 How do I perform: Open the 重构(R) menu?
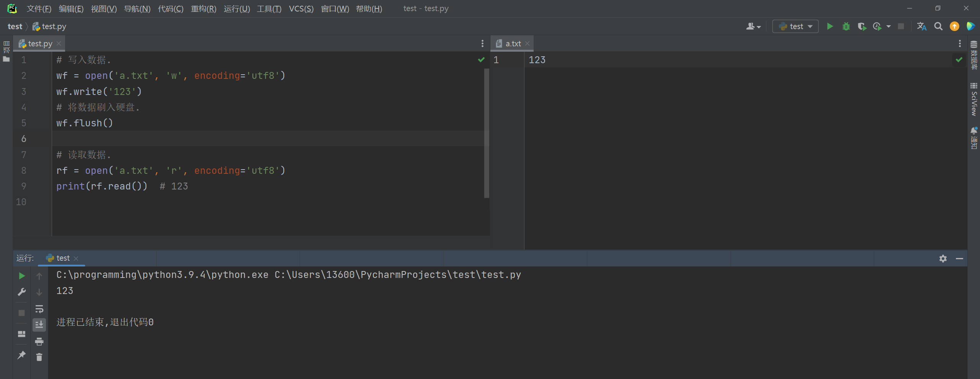(203, 8)
